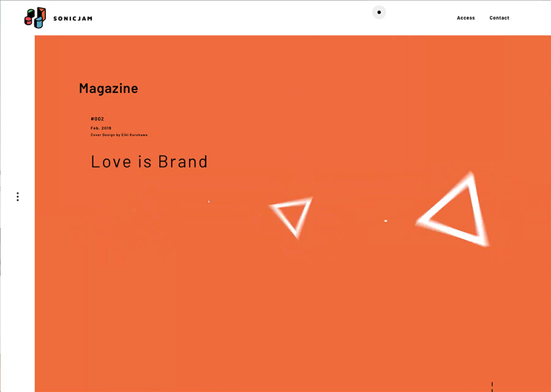Click the #002 issue number
The width and height of the screenshot is (551, 392).
click(x=97, y=119)
